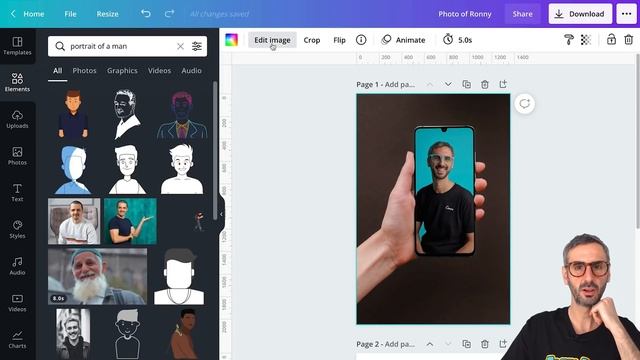Duplicate Page 1
The image size is (640, 360).
[466, 84]
